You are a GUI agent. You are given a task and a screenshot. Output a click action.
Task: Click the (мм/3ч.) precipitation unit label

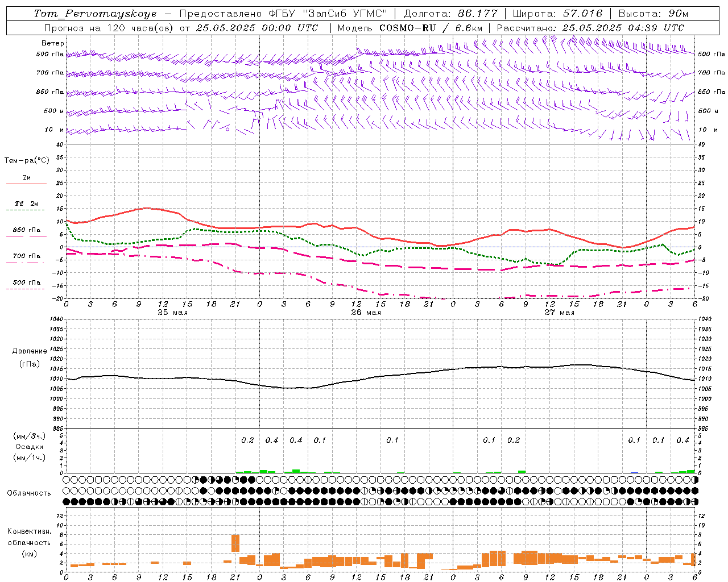pos(30,436)
